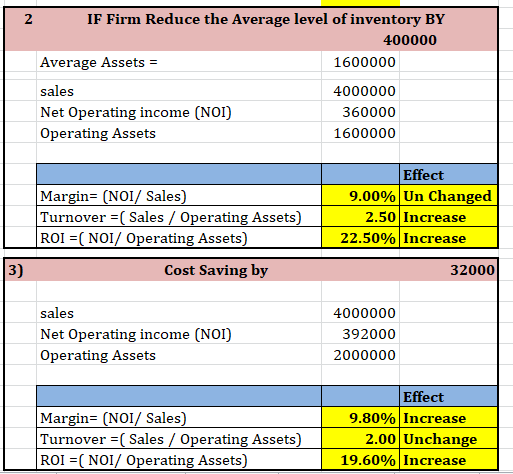Screen dimensions: 513x474
Task: Select Operating Assets label in section 3
Action: [x=98, y=356]
